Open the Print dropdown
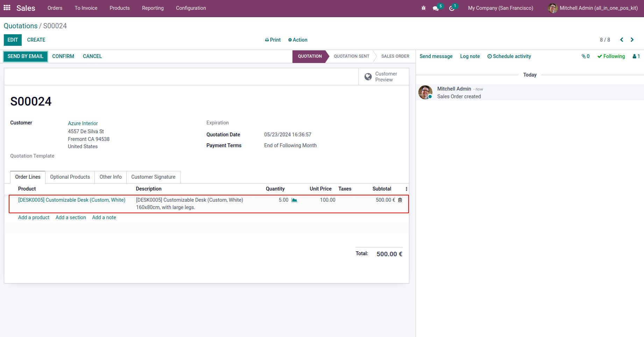 (273, 40)
